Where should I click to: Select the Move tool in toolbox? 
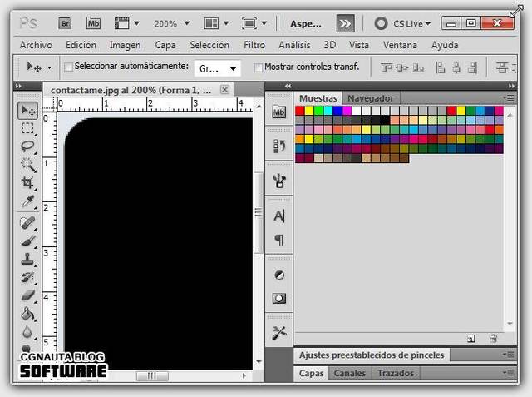27,111
